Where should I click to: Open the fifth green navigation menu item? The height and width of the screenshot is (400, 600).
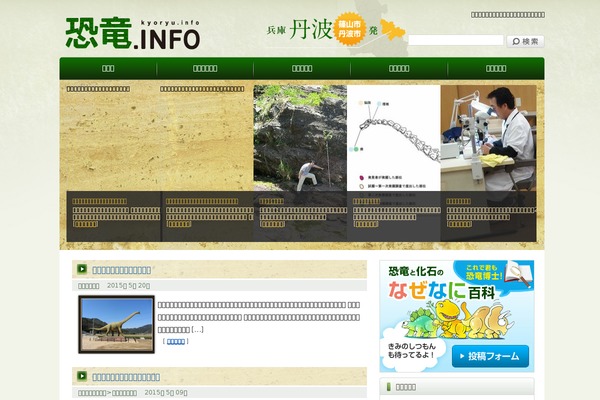496,69
